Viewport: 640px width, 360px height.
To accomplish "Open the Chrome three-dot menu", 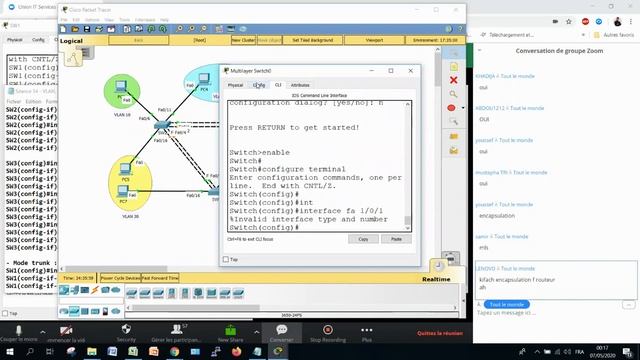I will pyautogui.click(x=631, y=21).
